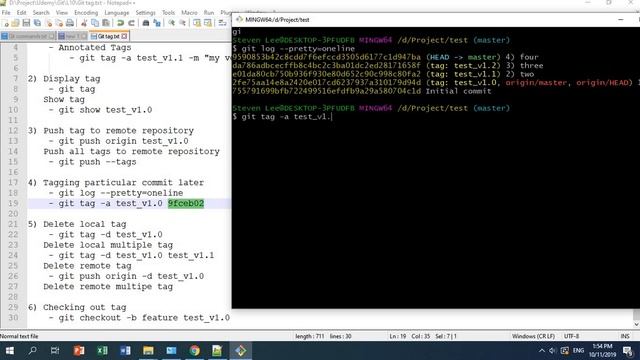Image resolution: width=640 pixels, height=360 pixels.
Task: Click the Zoom Out toolbar icon
Action: (182, 23)
